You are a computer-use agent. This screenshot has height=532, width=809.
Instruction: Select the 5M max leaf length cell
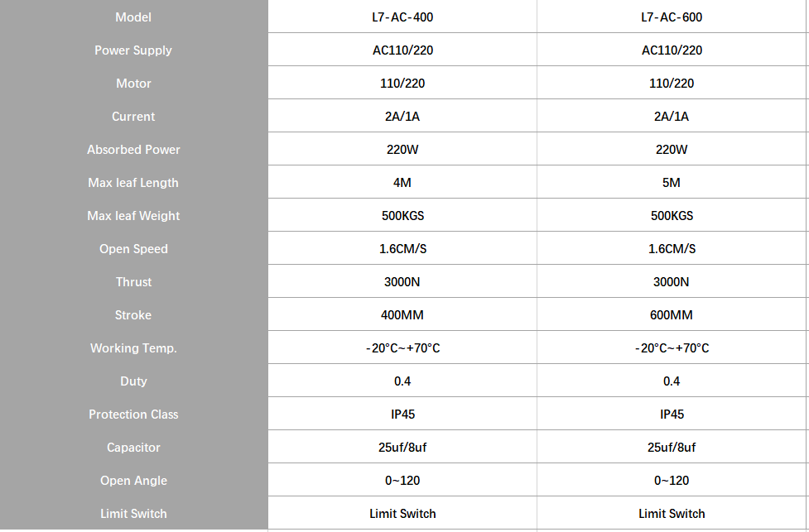(672, 182)
